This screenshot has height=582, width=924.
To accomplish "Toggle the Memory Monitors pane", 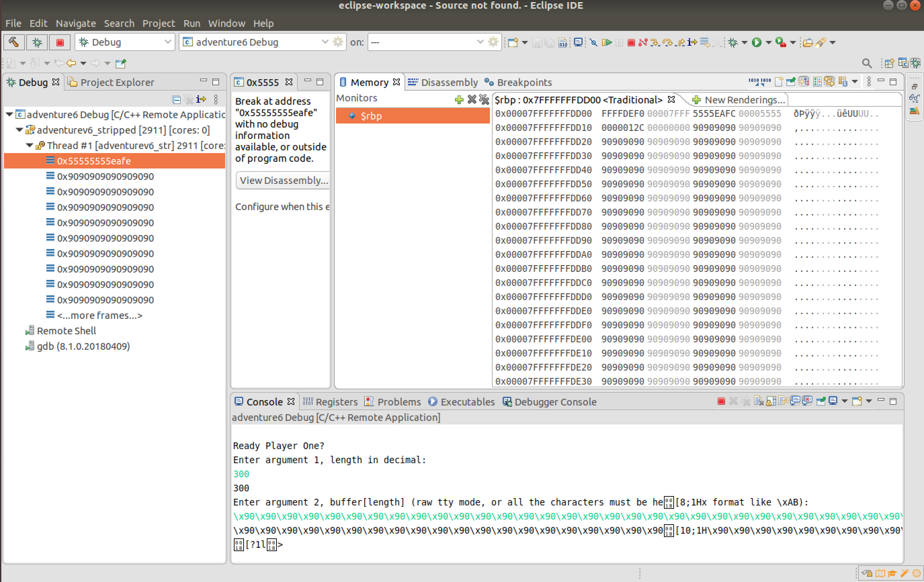I will tap(804, 82).
